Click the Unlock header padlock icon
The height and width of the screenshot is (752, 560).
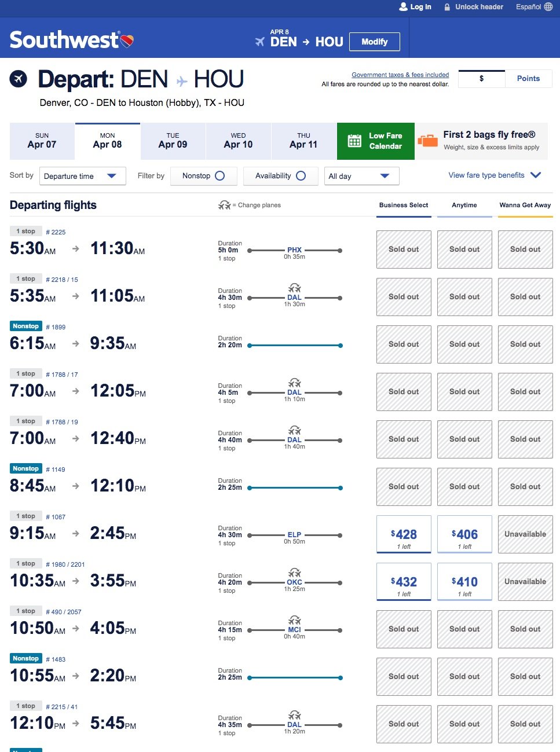coord(447,7)
